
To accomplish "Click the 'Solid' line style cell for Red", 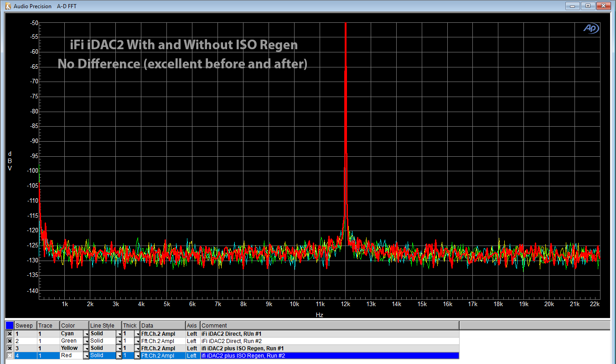I will coord(102,355).
